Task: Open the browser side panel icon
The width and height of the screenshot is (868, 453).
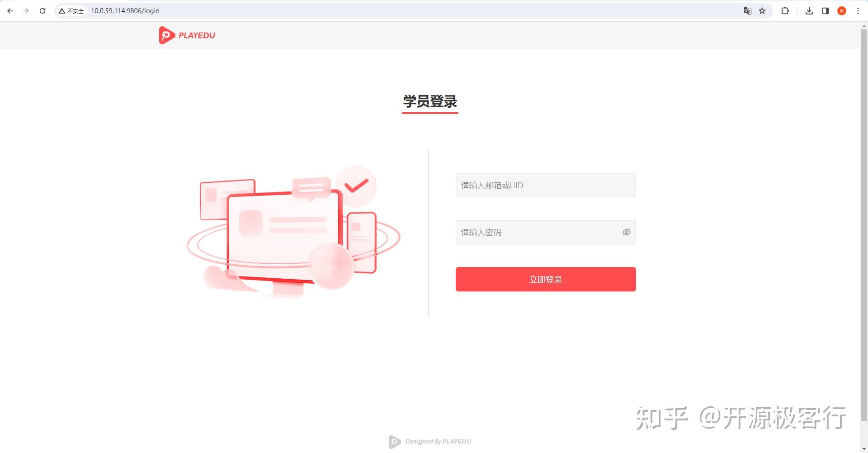Action: 826,10
